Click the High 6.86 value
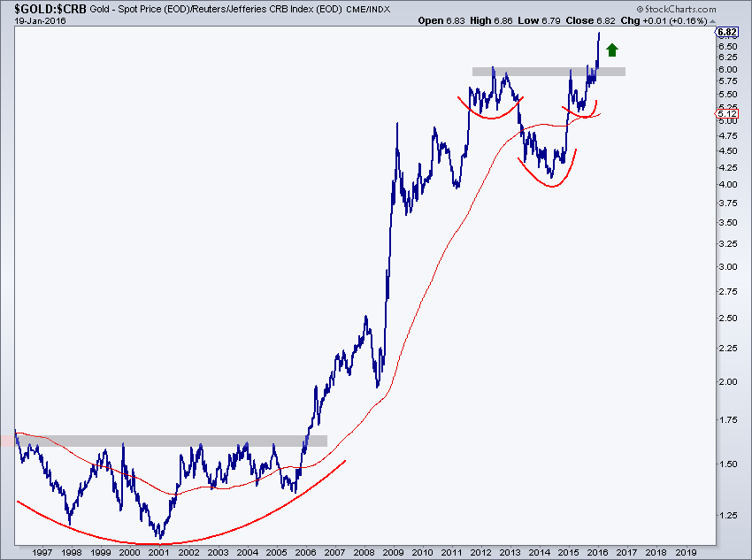 tap(491, 20)
